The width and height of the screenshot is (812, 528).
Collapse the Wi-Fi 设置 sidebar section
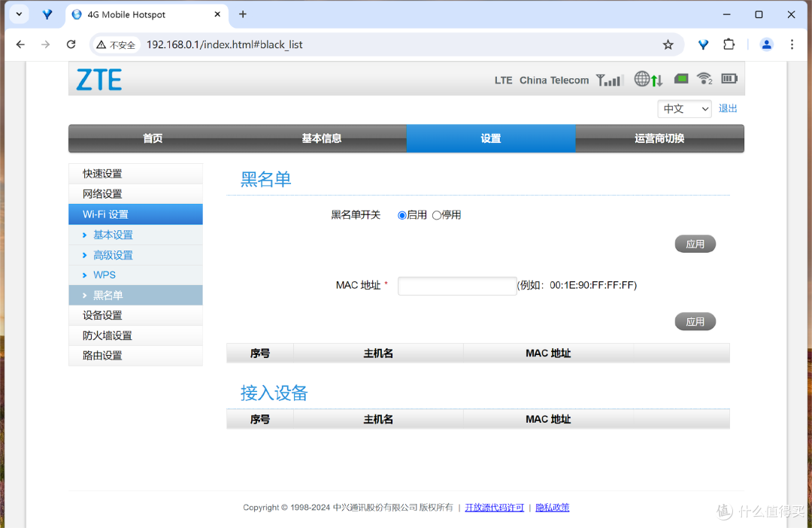pos(135,214)
